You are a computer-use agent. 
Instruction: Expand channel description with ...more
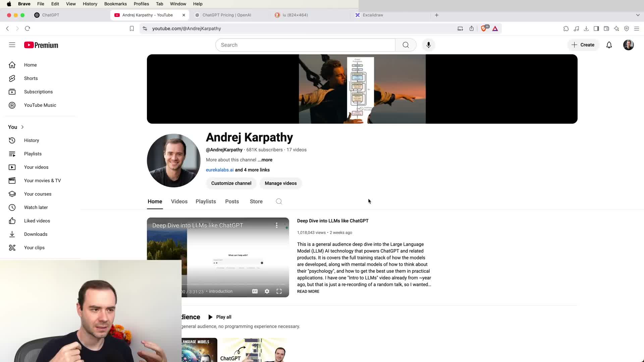pyautogui.click(x=265, y=160)
